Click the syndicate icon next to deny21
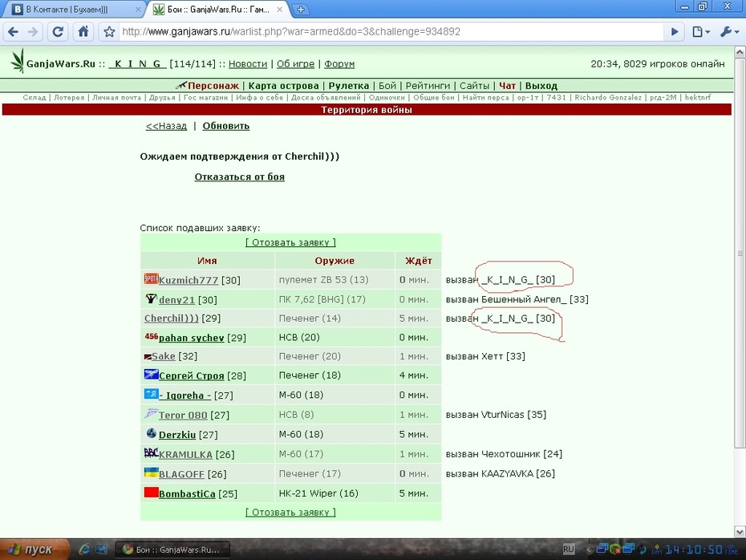The height and width of the screenshot is (560, 746). pos(152,298)
